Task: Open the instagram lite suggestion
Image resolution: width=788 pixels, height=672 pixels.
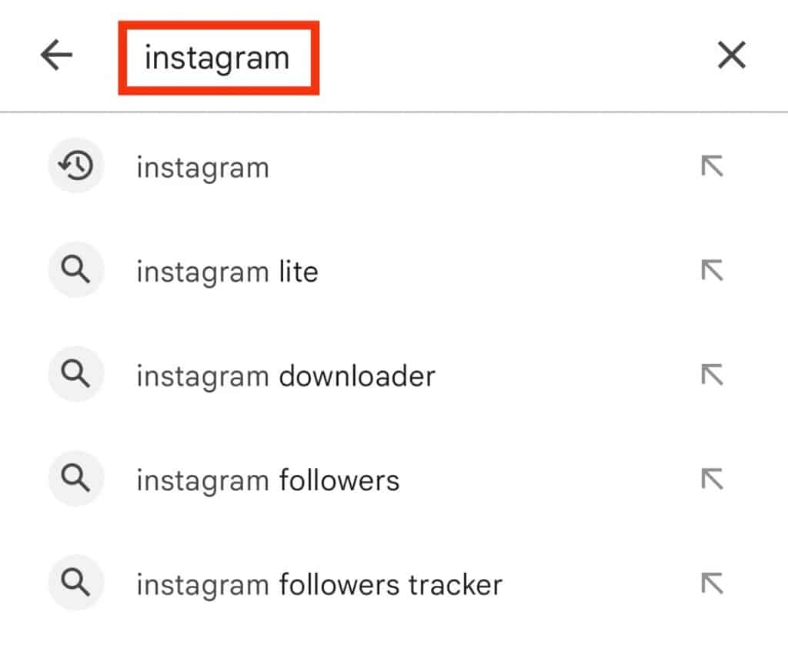Action: (x=228, y=271)
